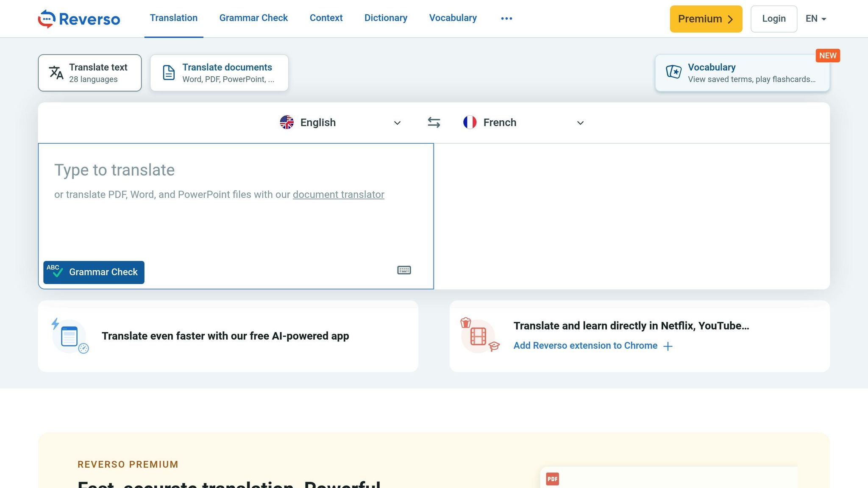
Task: Click the PDF file icon
Action: [553, 479]
